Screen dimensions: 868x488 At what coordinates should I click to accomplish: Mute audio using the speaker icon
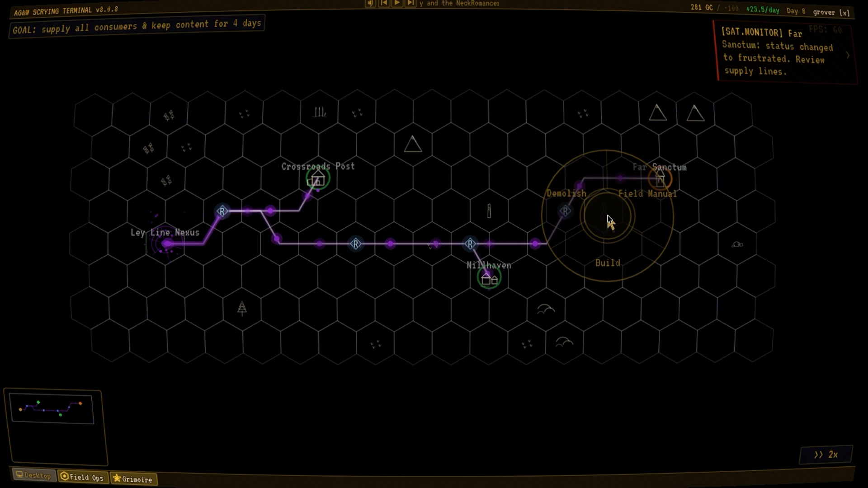tap(370, 3)
